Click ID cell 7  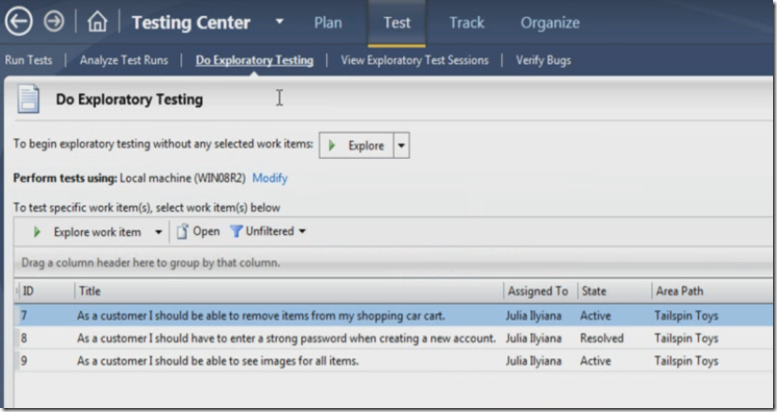pyautogui.click(x=23, y=316)
